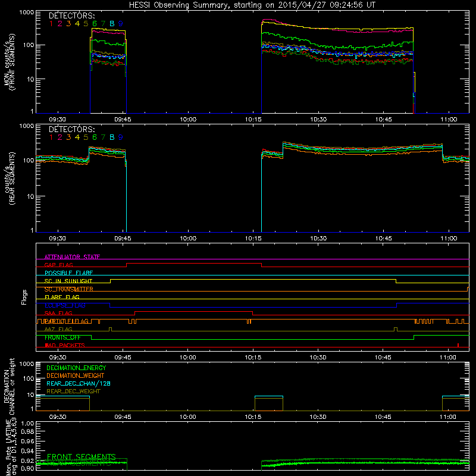Click the 11:00 tick under the Flags plot

449,358
